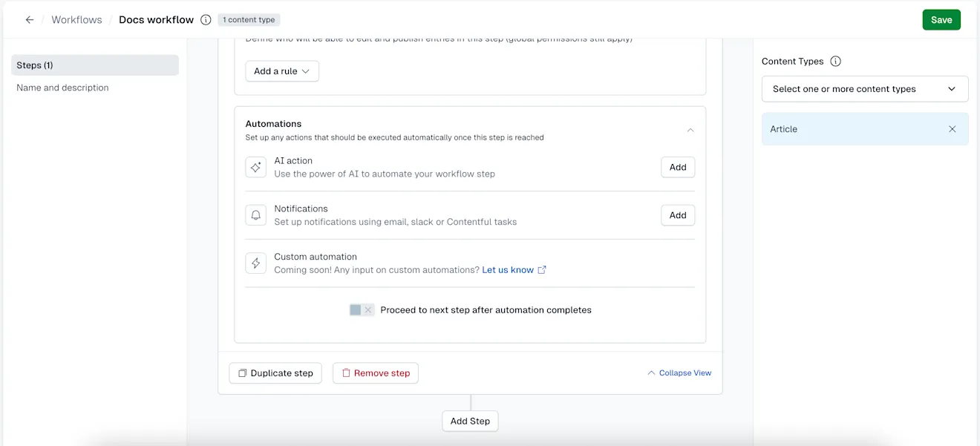This screenshot has height=446, width=980.
Task: Add a Notifications automation
Action: coord(678,215)
